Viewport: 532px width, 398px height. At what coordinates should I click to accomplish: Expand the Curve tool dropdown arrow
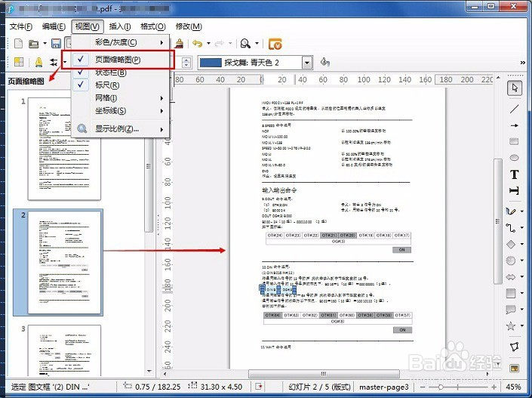(x=522, y=211)
